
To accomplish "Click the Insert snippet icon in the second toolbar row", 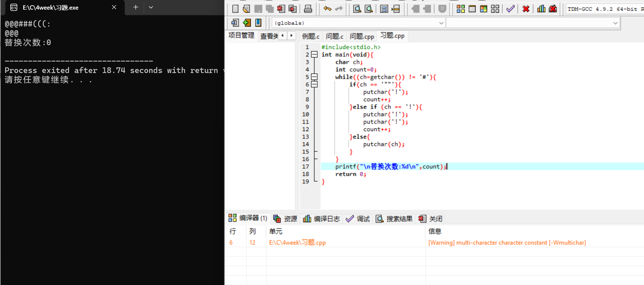I will point(235,23).
